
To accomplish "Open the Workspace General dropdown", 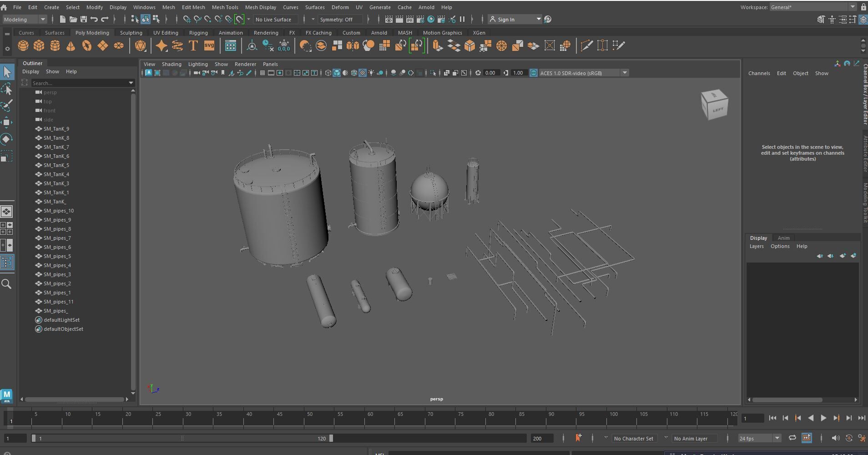I will (x=812, y=7).
